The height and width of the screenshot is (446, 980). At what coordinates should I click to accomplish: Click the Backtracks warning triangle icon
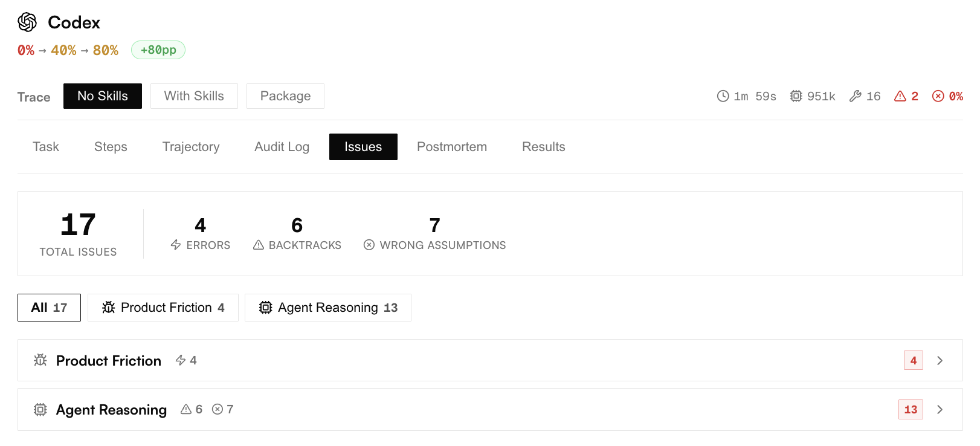click(259, 245)
